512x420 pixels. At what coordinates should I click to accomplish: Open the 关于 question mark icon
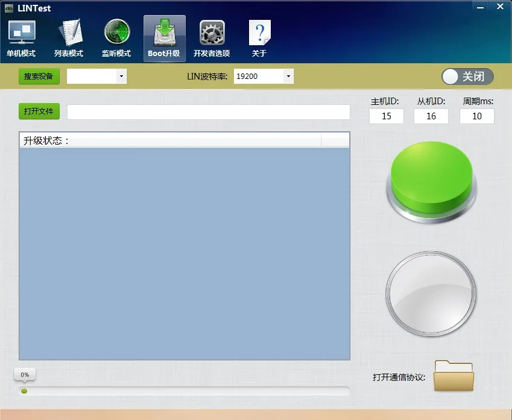(x=259, y=33)
